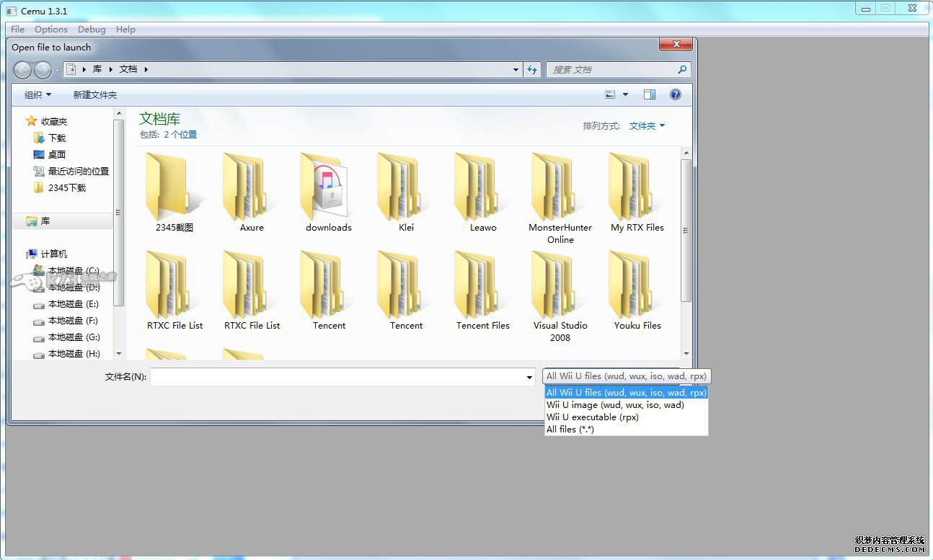Open the Debug menu in Cemu

tap(92, 30)
